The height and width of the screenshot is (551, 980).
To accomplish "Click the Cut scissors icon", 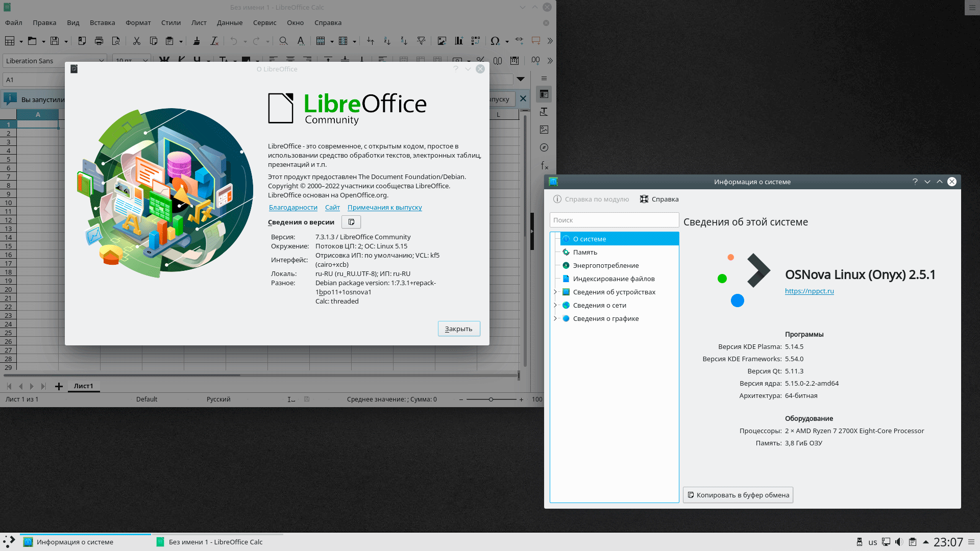I will 136,41.
